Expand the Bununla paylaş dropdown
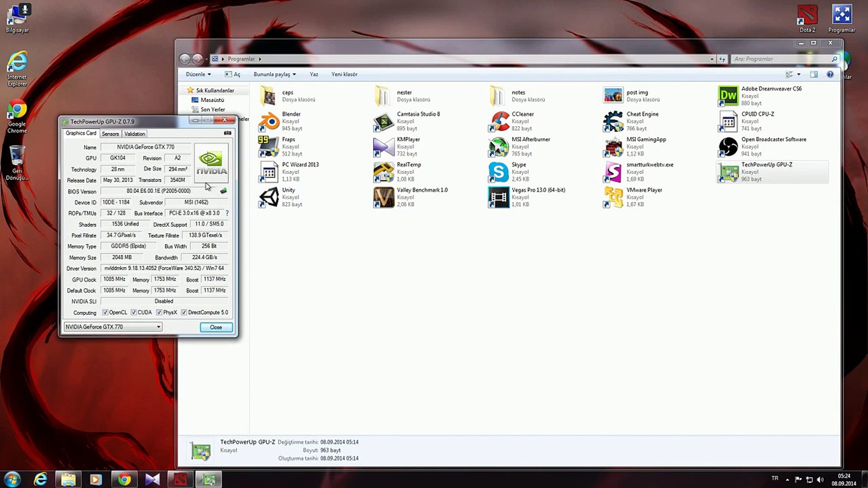The height and width of the screenshot is (488, 868). (x=274, y=74)
